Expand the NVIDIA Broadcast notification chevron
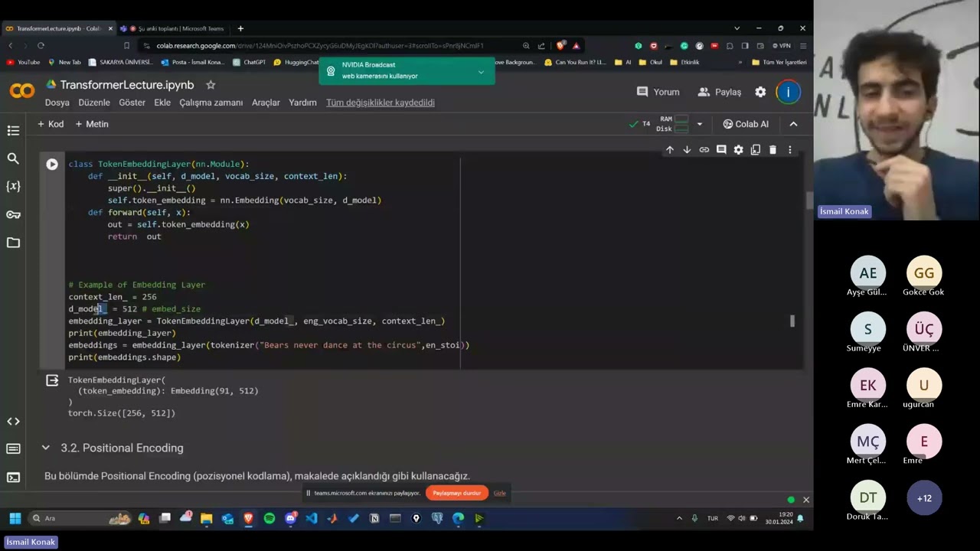The height and width of the screenshot is (551, 980). (481, 72)
